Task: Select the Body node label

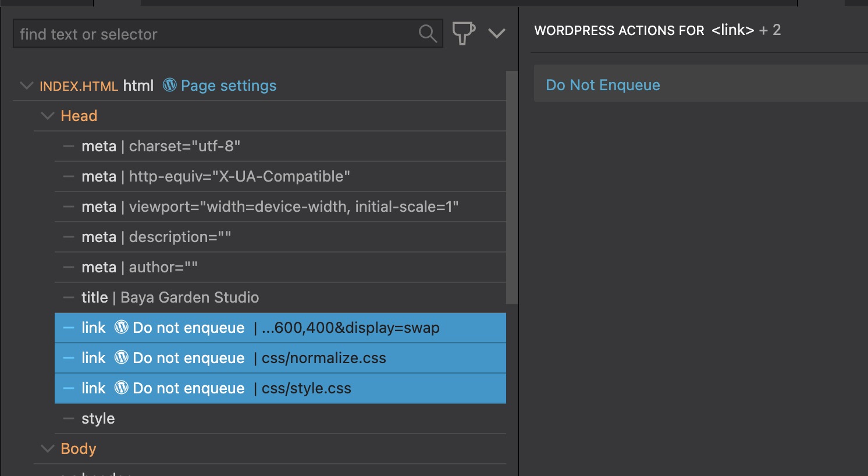Action: pyautogui.click(x=79, y=449)
